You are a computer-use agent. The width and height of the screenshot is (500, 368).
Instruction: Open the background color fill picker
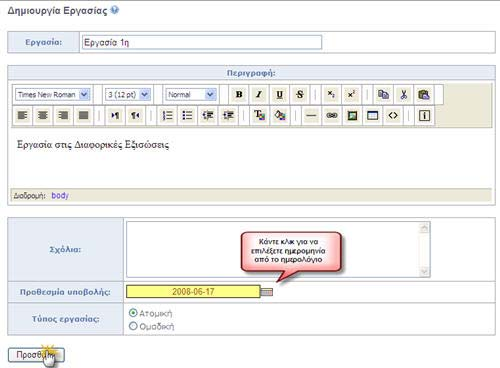[280, 115]
